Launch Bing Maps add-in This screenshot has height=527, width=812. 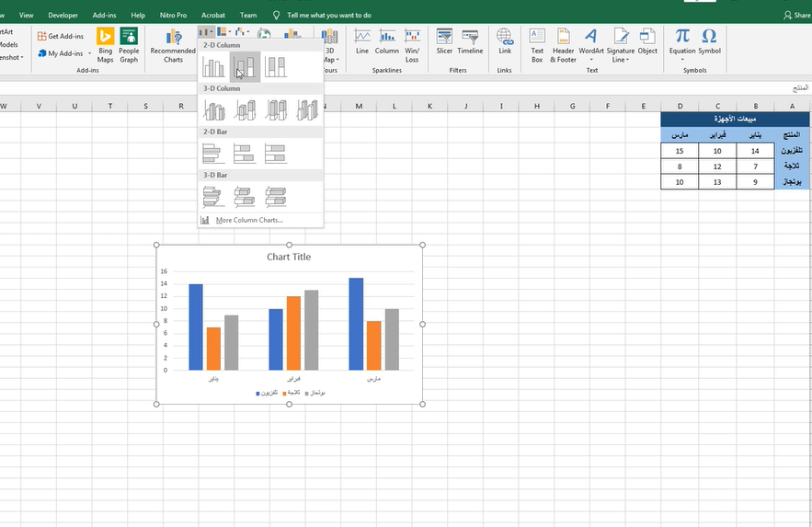105,46
